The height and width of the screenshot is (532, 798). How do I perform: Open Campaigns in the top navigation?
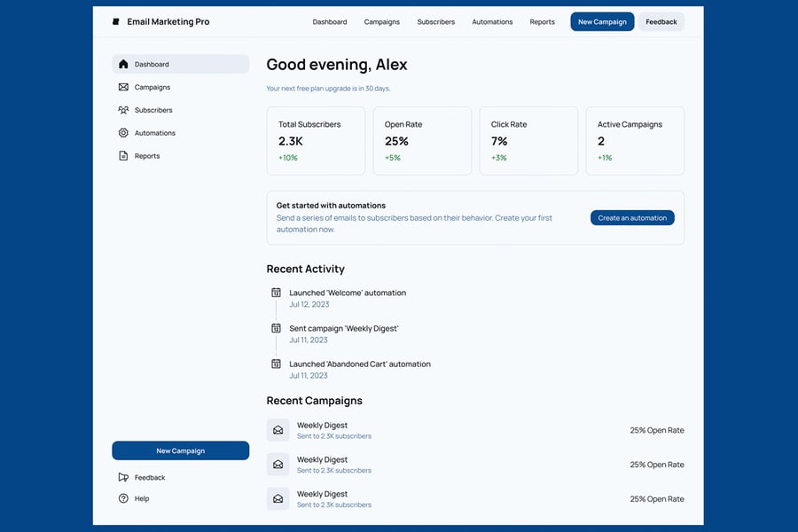[x=381, y=22]
